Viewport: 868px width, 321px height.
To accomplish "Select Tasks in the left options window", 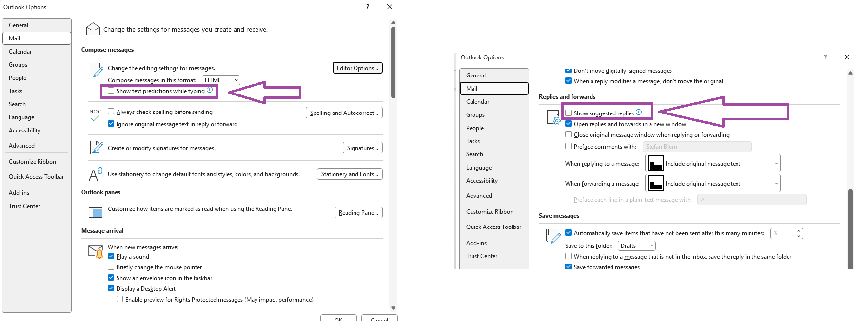I will (37, 91).
